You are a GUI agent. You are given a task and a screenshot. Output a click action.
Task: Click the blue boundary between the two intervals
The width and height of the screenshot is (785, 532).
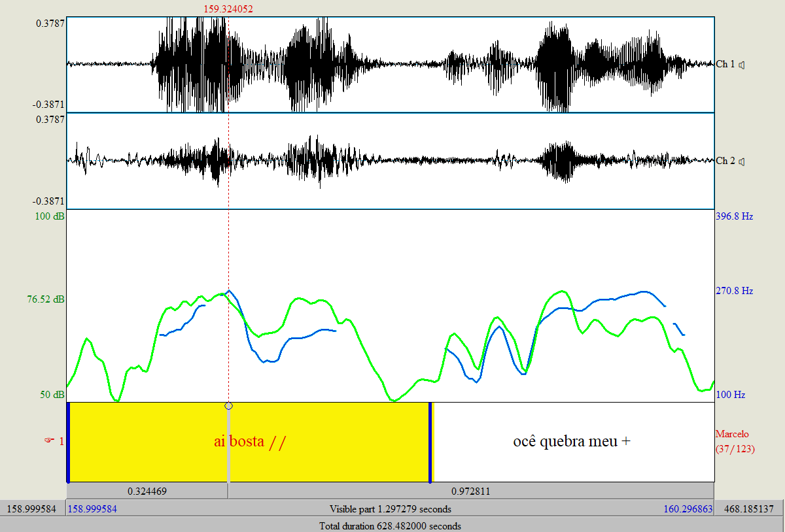[430, 442]
